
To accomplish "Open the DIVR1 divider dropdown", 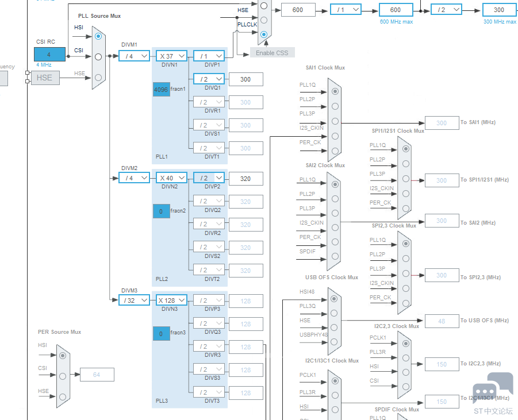I will 209,102.
